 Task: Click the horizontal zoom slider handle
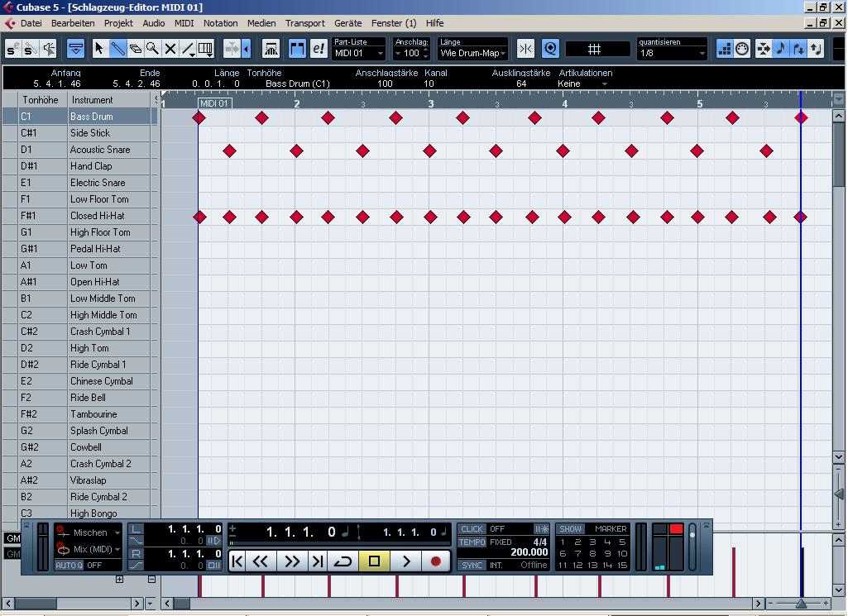(x=801, y=604)
